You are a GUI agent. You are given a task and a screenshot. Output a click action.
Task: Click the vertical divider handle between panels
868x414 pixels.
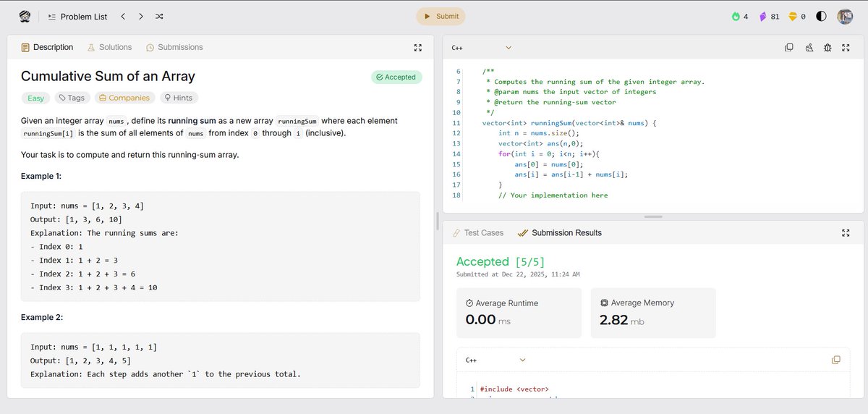438,221
